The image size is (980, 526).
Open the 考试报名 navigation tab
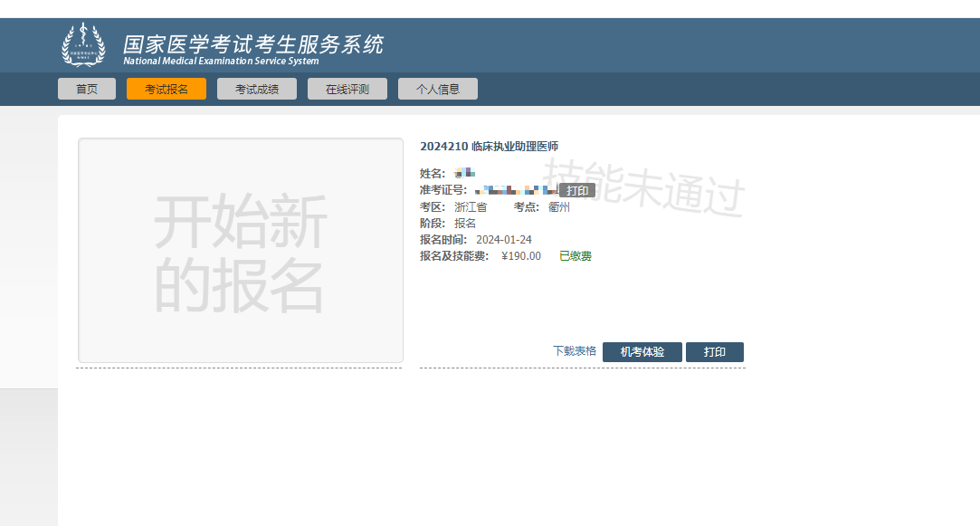coord(167,89)
